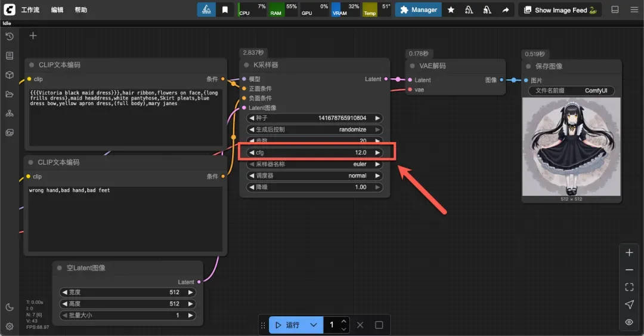This screenshot has width=644, height=336.
Task: Click the cfg value slider field
Action: [x=315, y=153]
